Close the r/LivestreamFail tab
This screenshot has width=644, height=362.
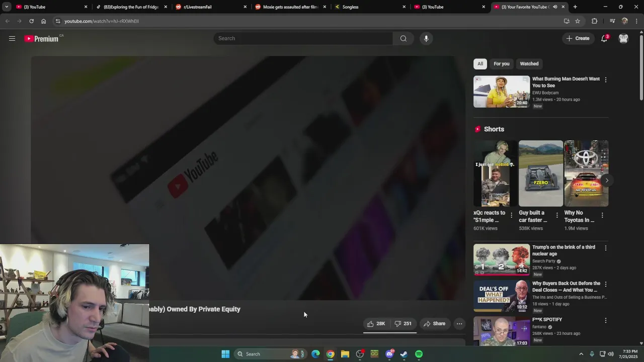tap(245, 7)
